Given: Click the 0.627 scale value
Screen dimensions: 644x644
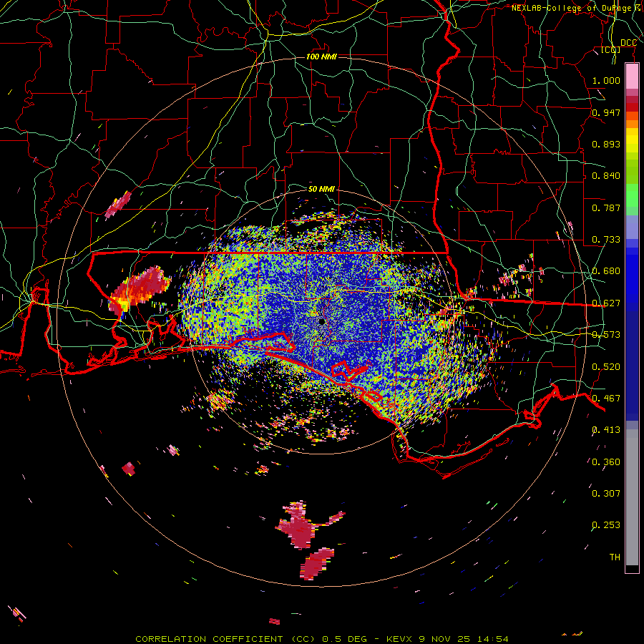Looking at the screenshot, I should [x=606, y=303].
